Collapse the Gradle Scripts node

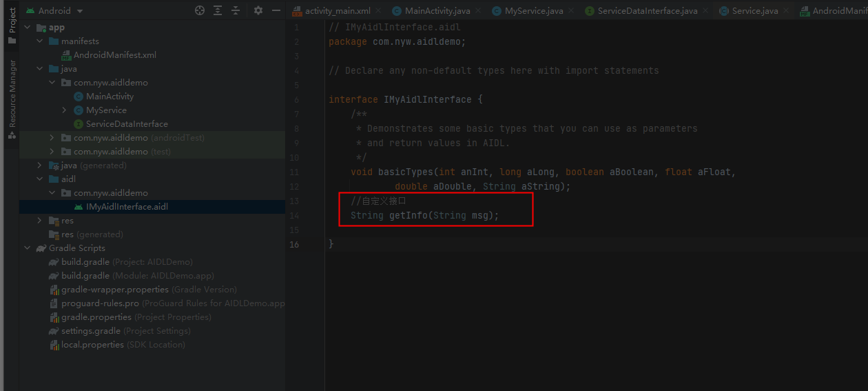tap(28, 248)
